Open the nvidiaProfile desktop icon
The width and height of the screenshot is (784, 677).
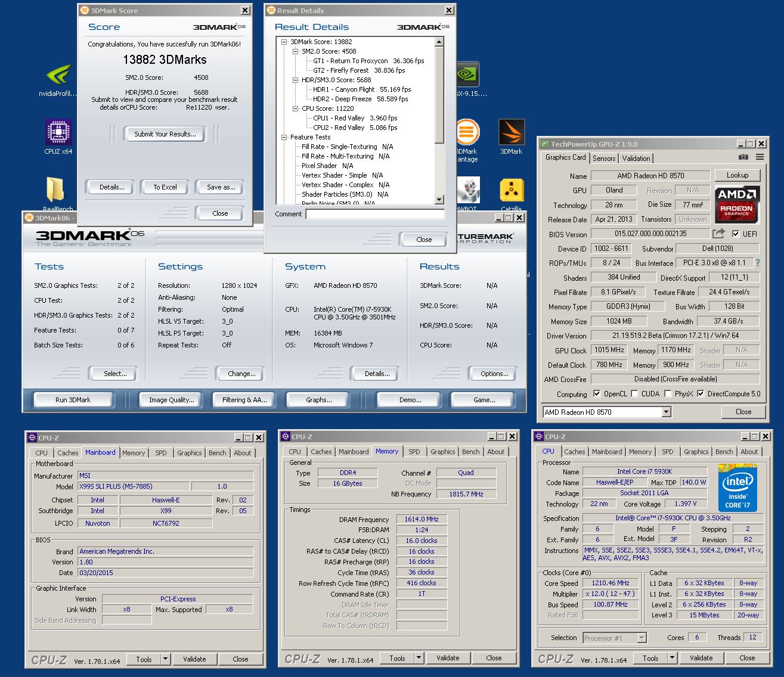click(x=58, y=80)
